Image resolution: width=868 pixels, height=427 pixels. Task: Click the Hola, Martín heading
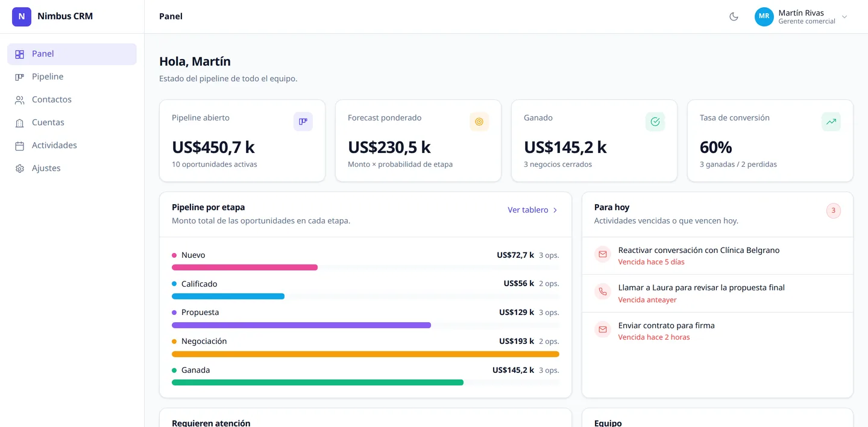click(x=195, y=61)
